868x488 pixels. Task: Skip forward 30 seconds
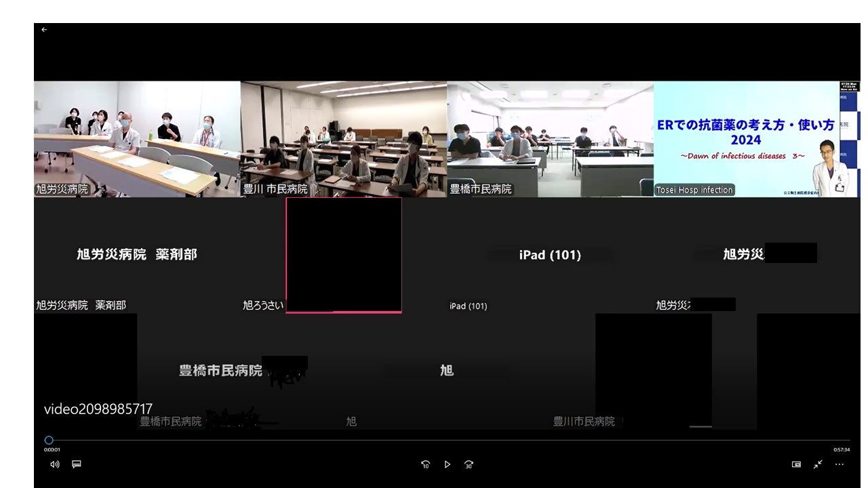click(469, 464)
